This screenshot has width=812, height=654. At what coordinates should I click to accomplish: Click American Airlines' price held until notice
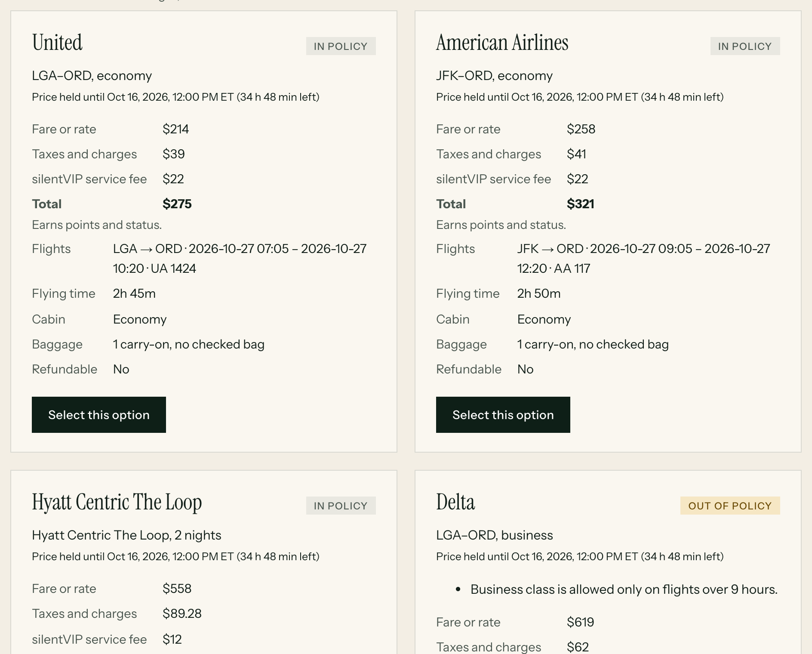(580, 97)
